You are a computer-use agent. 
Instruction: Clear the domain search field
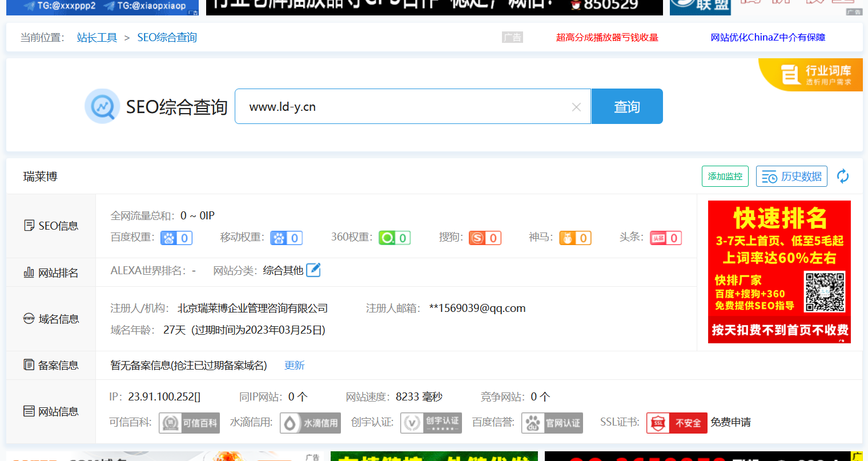[x=576, y=107]
